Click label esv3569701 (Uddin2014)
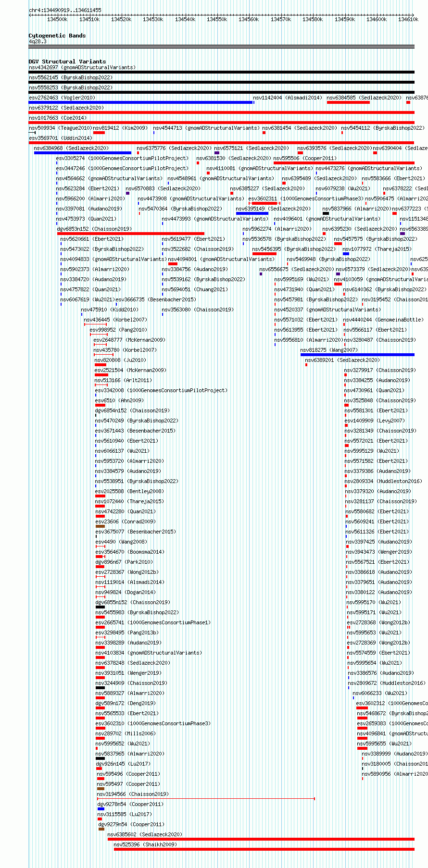 click(x=60, y=138)
